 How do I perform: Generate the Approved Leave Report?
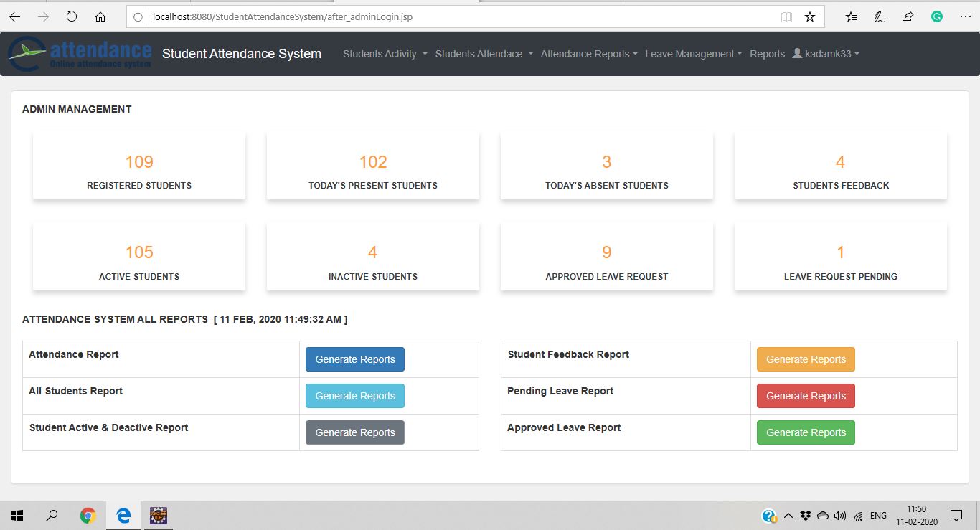point(806,432)
